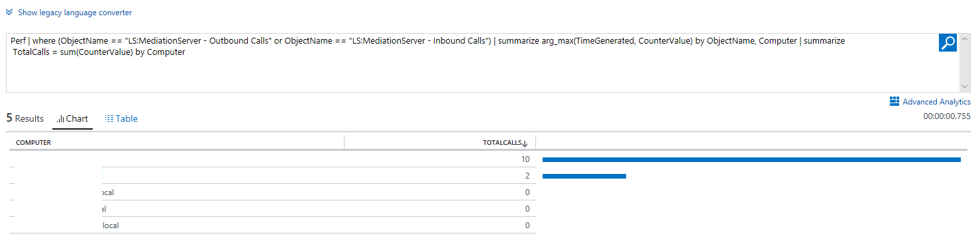Click the sort arrow next to TOTALCALLS

click(x=525, y=143)
